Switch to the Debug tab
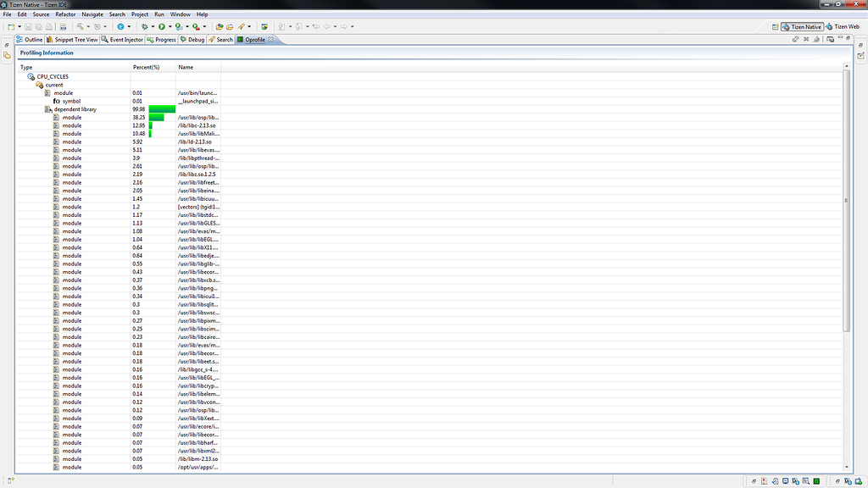 pos(192,40)
